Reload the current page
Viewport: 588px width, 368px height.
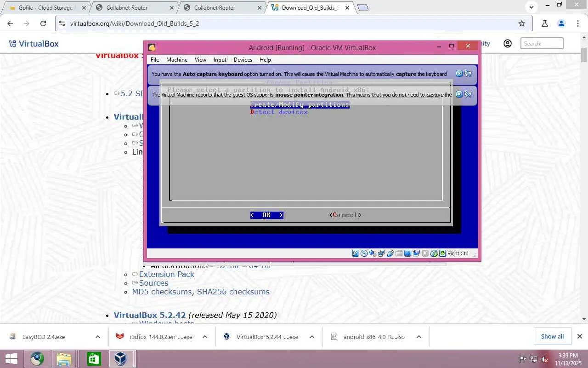(43, 23)
